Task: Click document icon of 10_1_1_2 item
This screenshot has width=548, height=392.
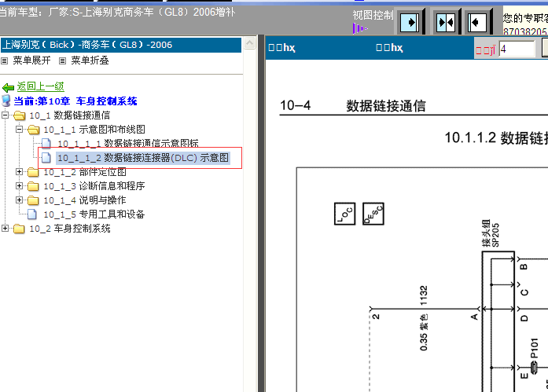Action: pos(46,158)
